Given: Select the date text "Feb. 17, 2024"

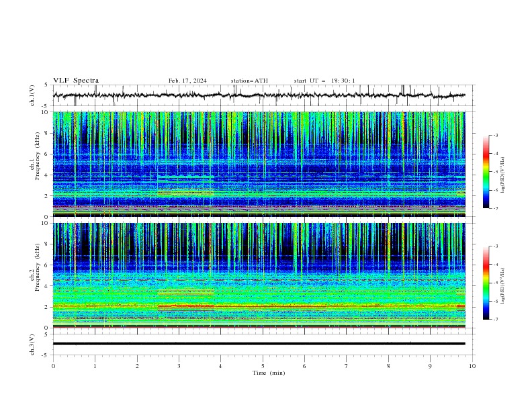Looking at the screenshot, I should [x=187, y=81].
